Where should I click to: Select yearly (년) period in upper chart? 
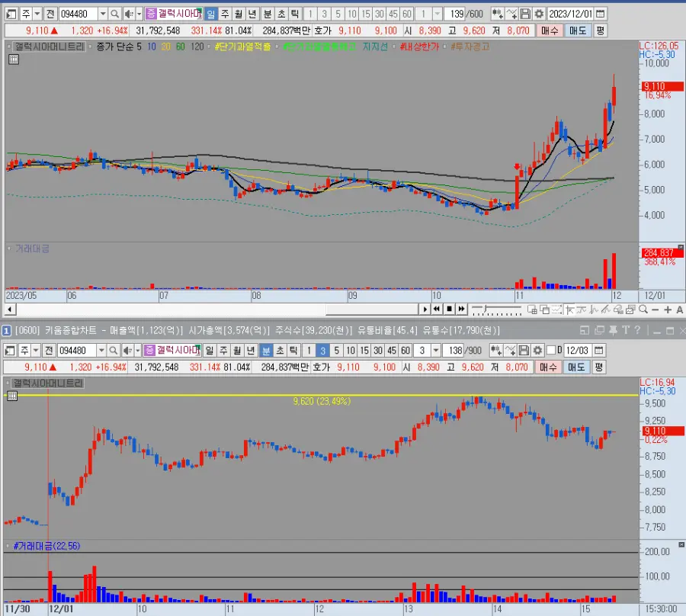pyautogui.click(x=252, y=14)
